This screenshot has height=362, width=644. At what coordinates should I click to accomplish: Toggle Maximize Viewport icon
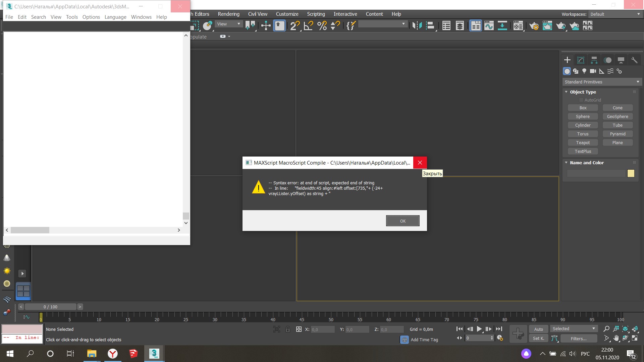coord(635,338)
